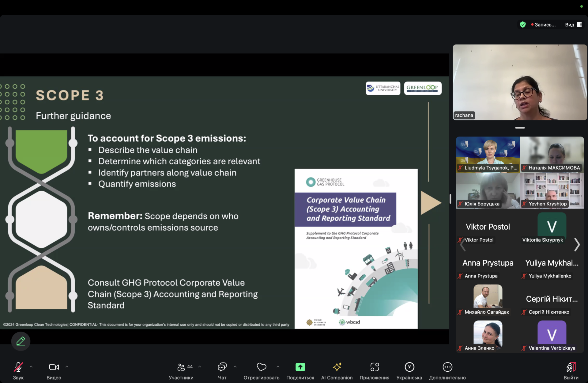The image size is (588, 383).
Task: Toggle the camera (Видео) on
Action: pyautogui.click(x=54, y=367)
